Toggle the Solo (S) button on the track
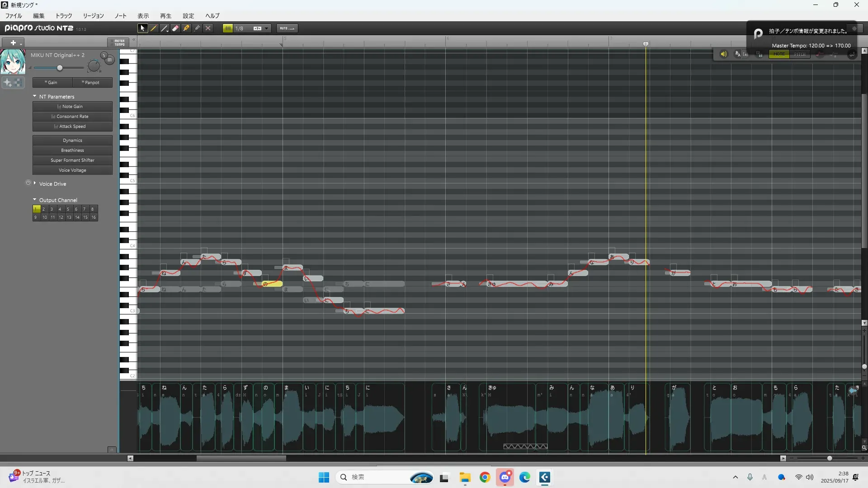This screenshot has width=868, height=488. pos(104,55)
